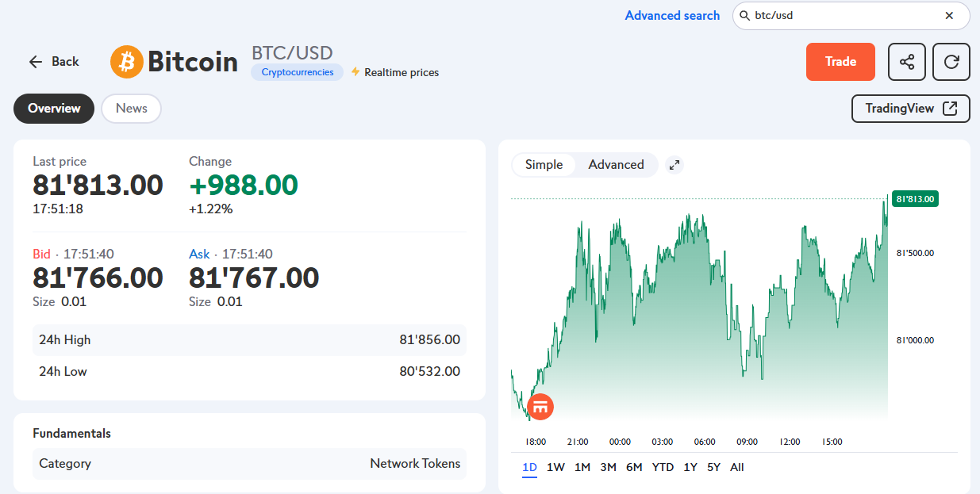Select the 1Y chart range
Viewport: 980px width, 494px height.
point(690,467)
